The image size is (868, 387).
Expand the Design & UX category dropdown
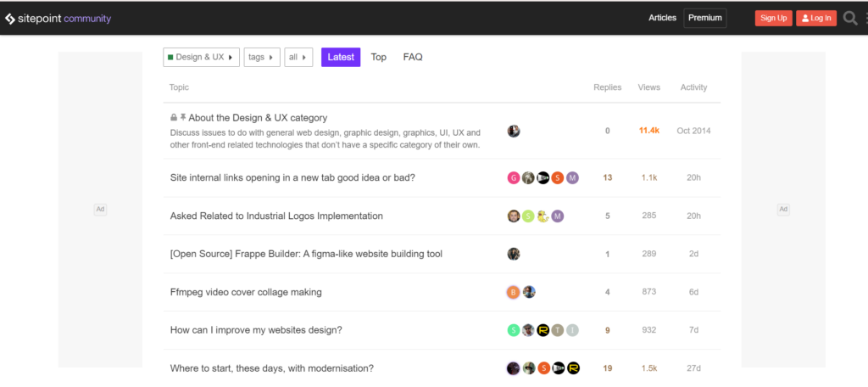coord(201,57)
